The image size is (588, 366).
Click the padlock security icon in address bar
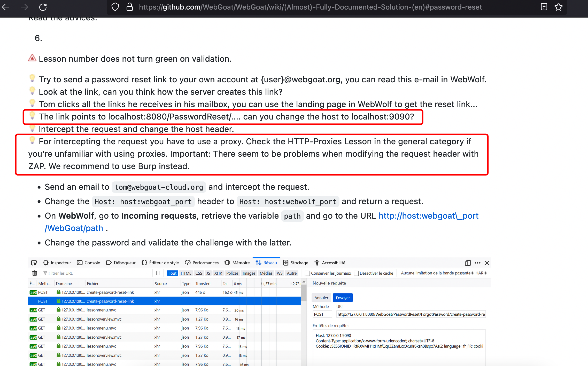pyautogui.click(x=129, y=7)
